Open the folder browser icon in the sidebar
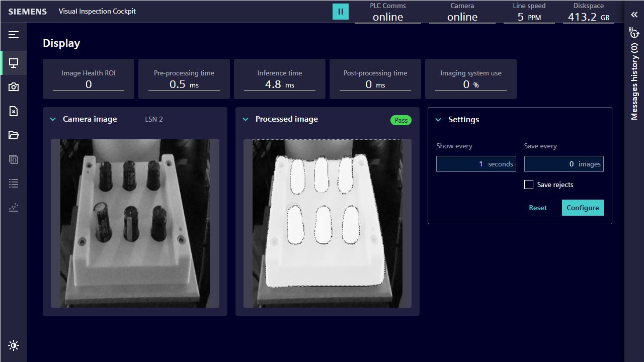Image resolution: width=644 pixels, height=362 pixels. pos(13,135)
